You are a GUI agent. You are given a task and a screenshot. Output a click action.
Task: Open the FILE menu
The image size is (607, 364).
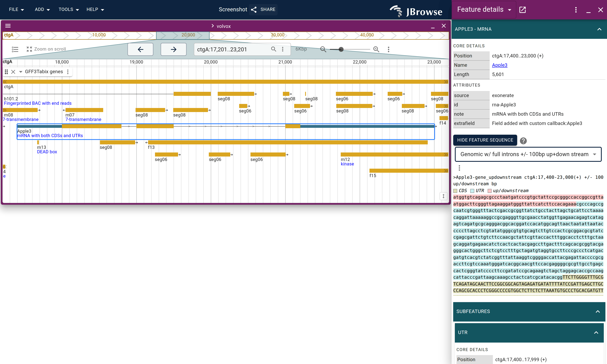pyautogui.click(x=16, y=9)
